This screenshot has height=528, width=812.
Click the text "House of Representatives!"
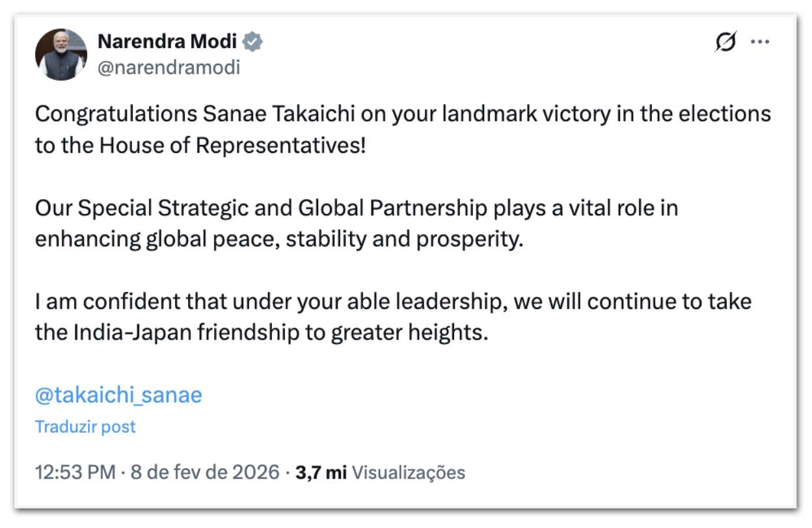coord(233,145)
